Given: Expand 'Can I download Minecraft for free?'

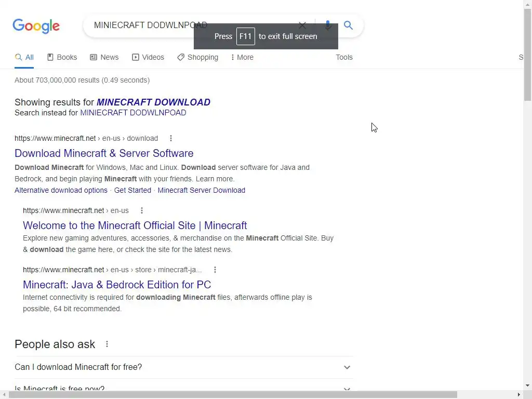Looking at the screenshot, I should pos(183,367).
